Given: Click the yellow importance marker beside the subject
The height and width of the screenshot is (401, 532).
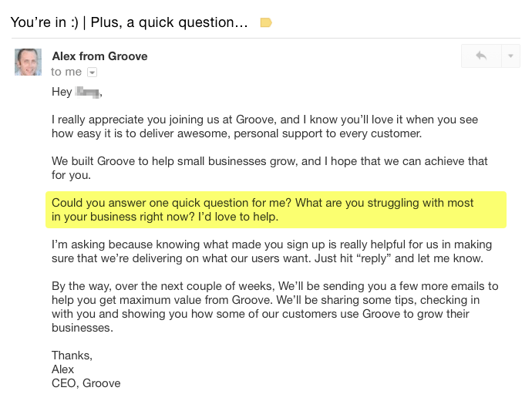Looking at the screenshot, I should click(x=266, y=22).
